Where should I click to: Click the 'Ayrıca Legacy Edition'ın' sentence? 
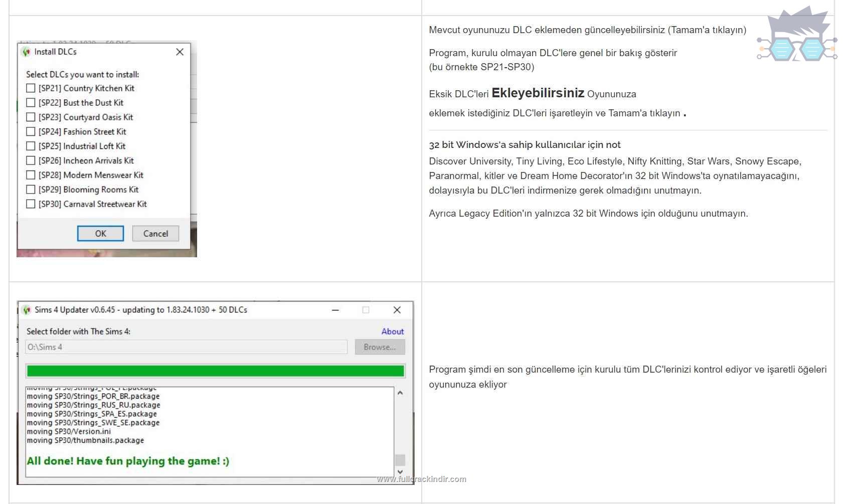588,214
